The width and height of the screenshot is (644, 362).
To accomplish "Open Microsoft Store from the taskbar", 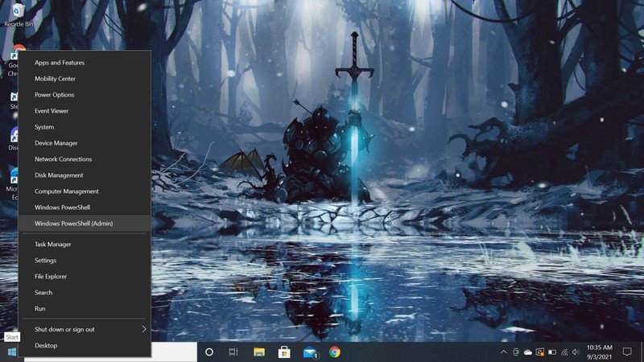I will coord(284,352).
